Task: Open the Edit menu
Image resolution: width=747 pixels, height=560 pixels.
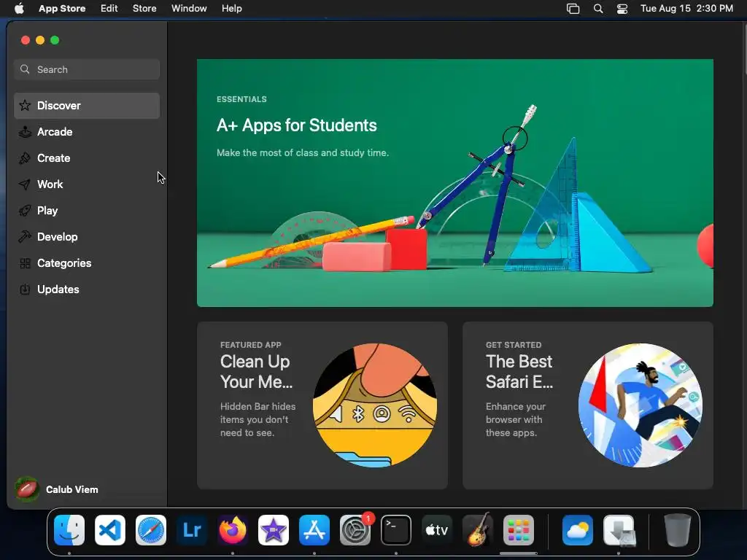Action: [109, 9]
